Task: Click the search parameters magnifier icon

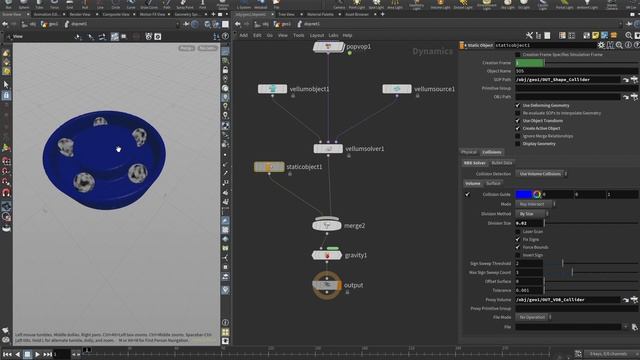Action: tap(619, 45)
